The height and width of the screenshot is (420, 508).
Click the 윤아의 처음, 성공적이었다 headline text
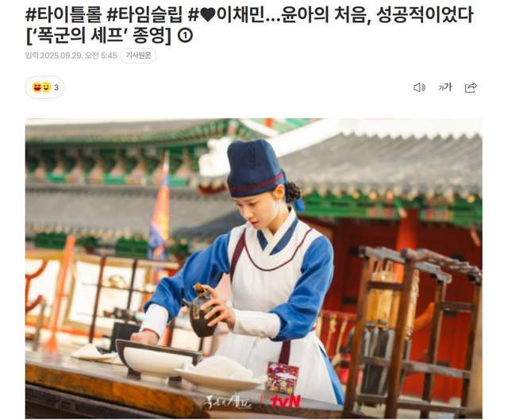click(378, 14)
